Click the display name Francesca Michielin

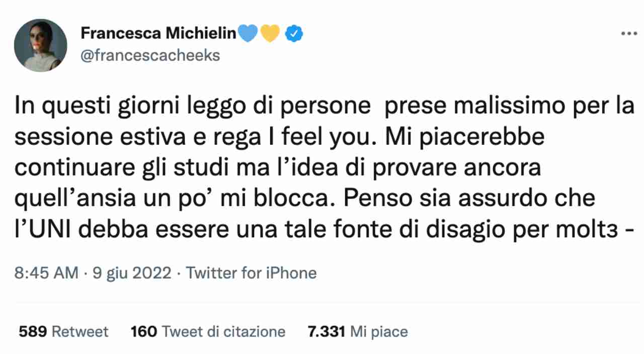158,34
